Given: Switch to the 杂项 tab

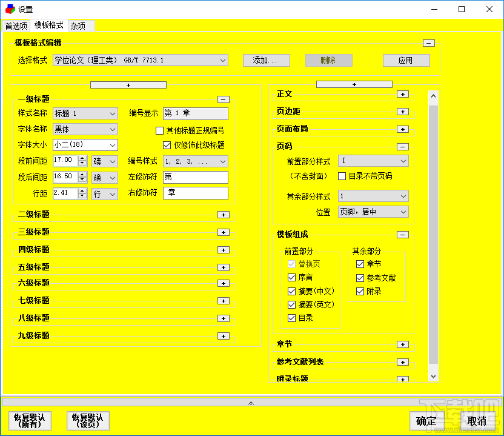Looking at the screenshot, I should click(81, 25).
